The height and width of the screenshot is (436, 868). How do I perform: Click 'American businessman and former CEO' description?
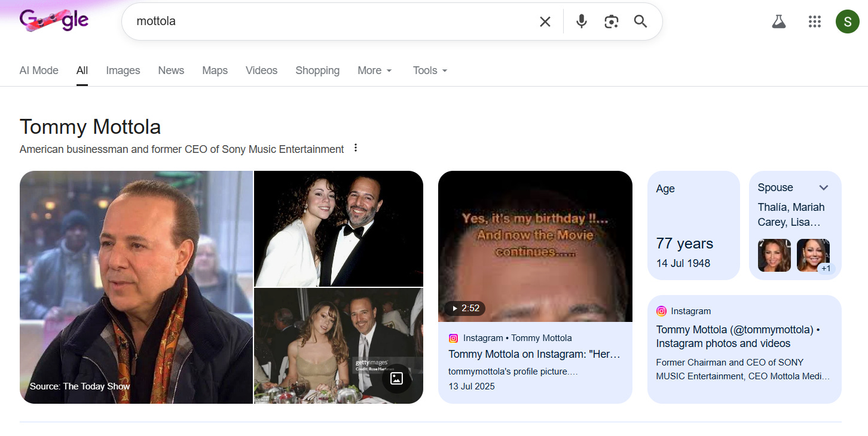tap(182, 149)
